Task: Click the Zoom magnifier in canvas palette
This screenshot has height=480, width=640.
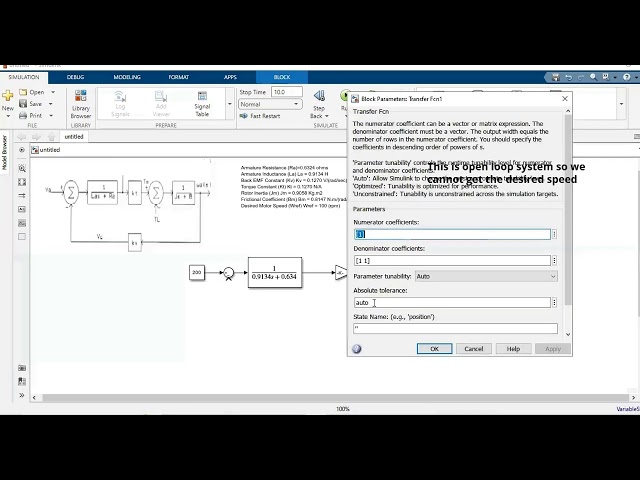Action: tap(22, 168)
